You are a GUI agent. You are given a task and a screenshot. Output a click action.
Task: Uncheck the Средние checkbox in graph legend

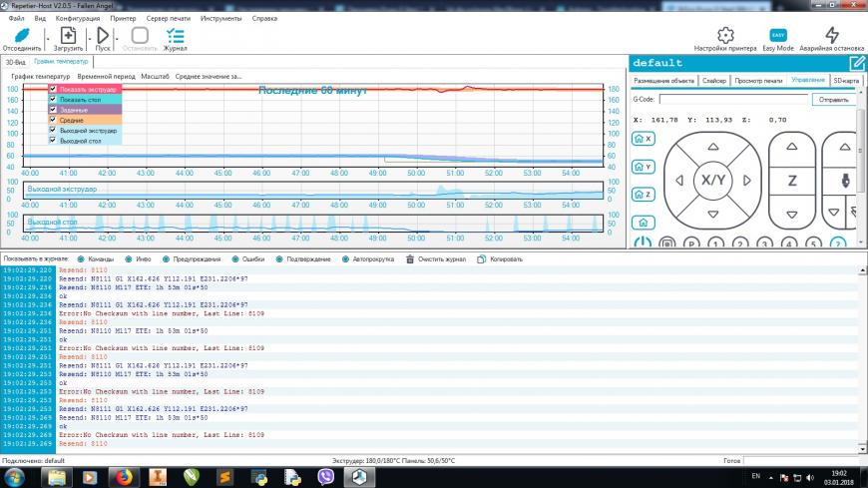tap(53, 120)
